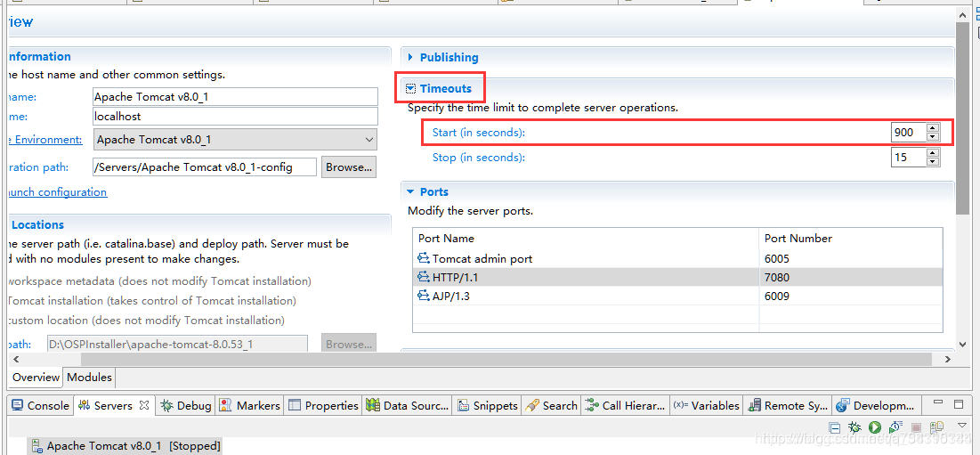Increase Stop timeout with up arrow
This screenshot has height=455, width=980.
[933, 152]
